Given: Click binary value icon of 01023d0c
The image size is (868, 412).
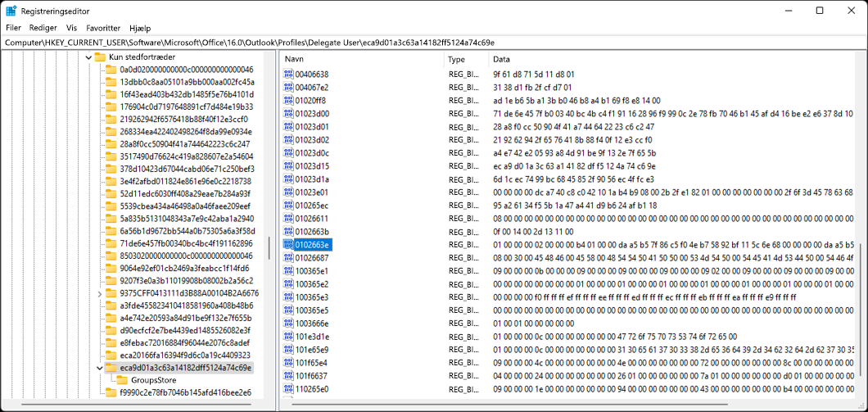Looking at the screenshot, I should click(288, 153).
